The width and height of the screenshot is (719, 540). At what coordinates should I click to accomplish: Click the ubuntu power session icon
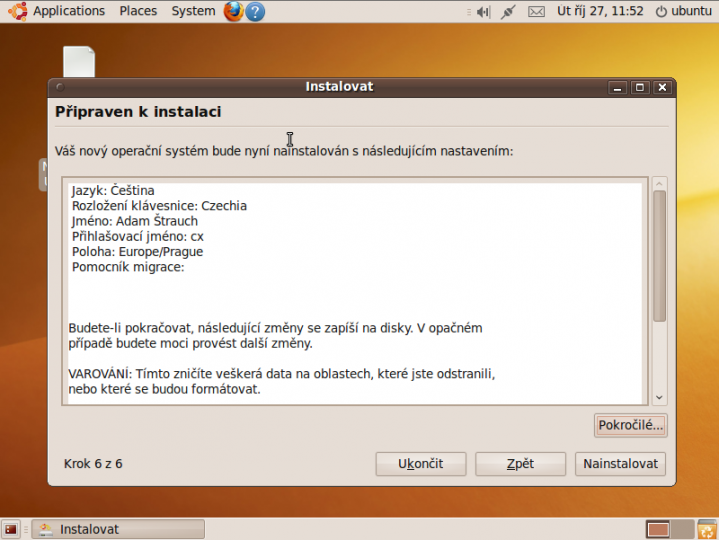pos(661,11)
